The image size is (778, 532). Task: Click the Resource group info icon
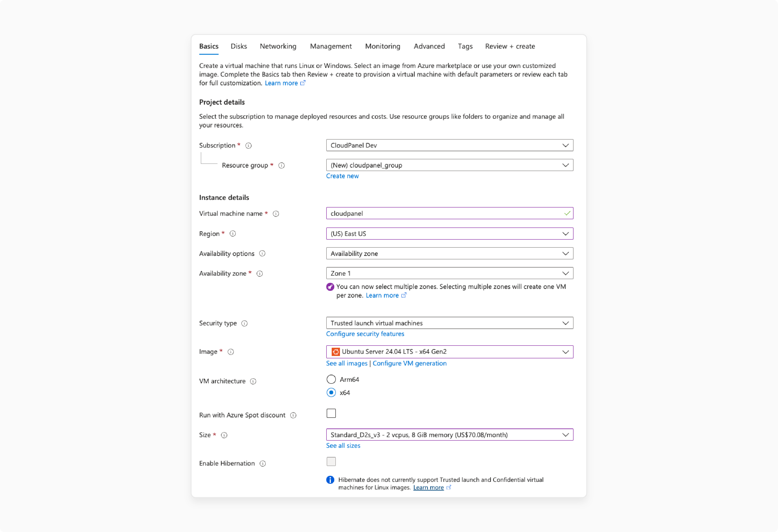tap(282, 165)
